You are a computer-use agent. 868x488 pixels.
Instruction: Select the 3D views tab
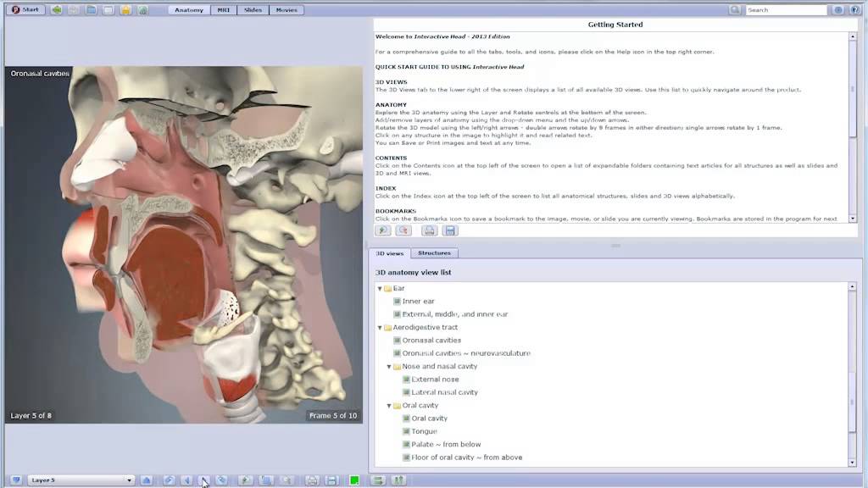[390, 253]
